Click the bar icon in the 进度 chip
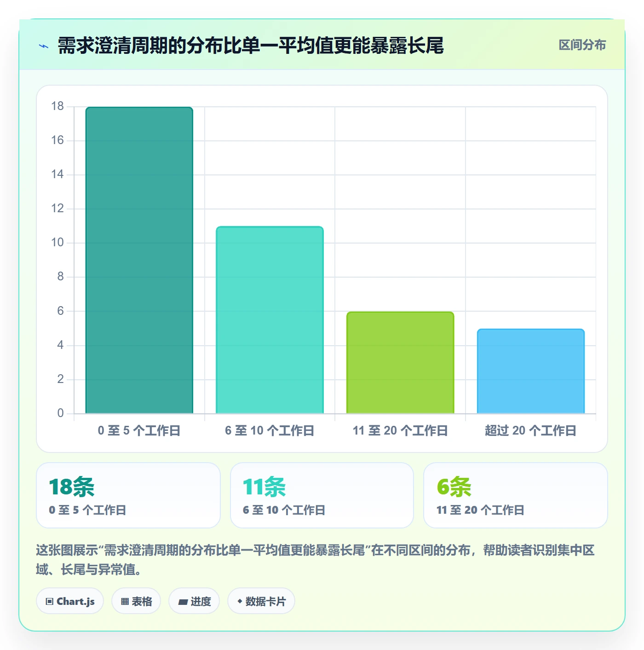The width and height of the screenshot is (644, 650). coord(183,602)
